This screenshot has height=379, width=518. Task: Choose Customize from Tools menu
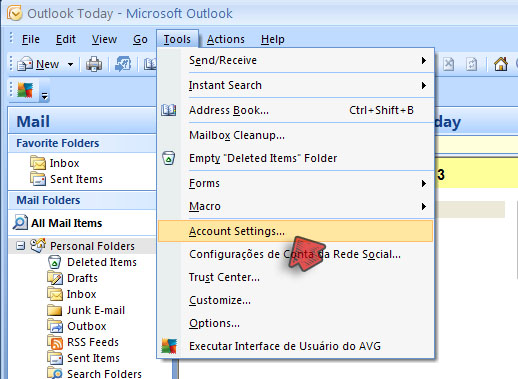[295, 300]
